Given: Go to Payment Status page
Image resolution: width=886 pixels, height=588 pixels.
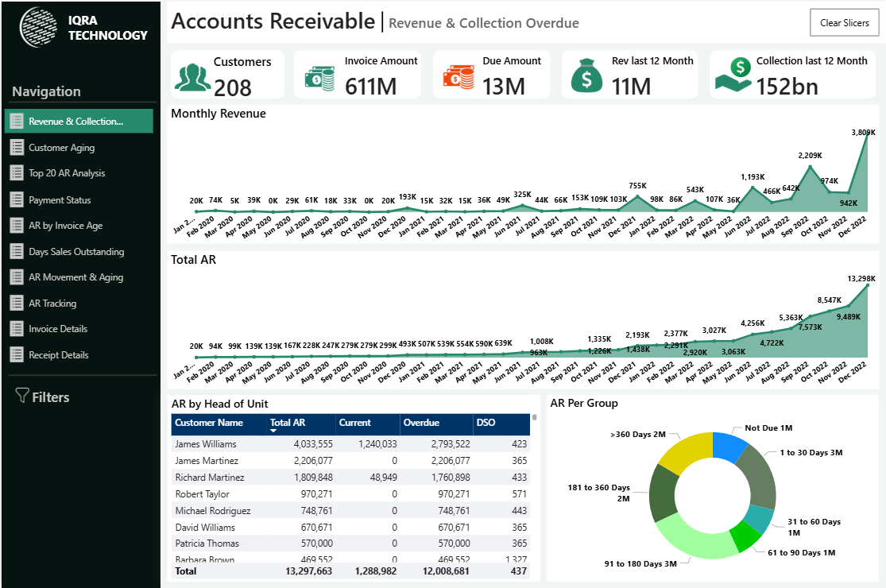Looking at the screenshot, I should (x=60, y=200).
